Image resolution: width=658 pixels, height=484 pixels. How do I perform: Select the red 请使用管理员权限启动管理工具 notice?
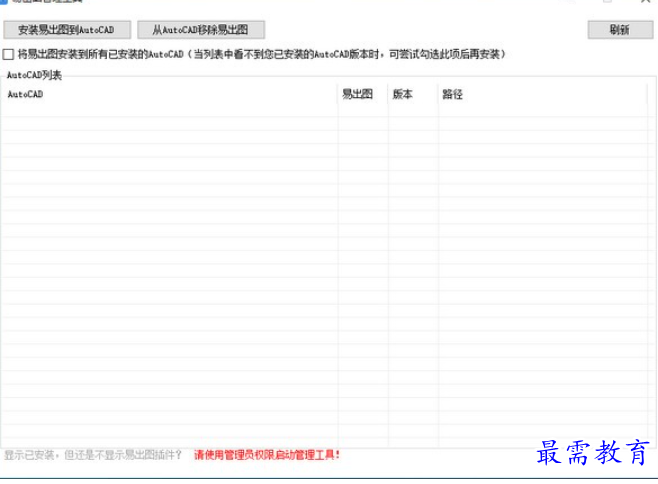pos(267,455)
